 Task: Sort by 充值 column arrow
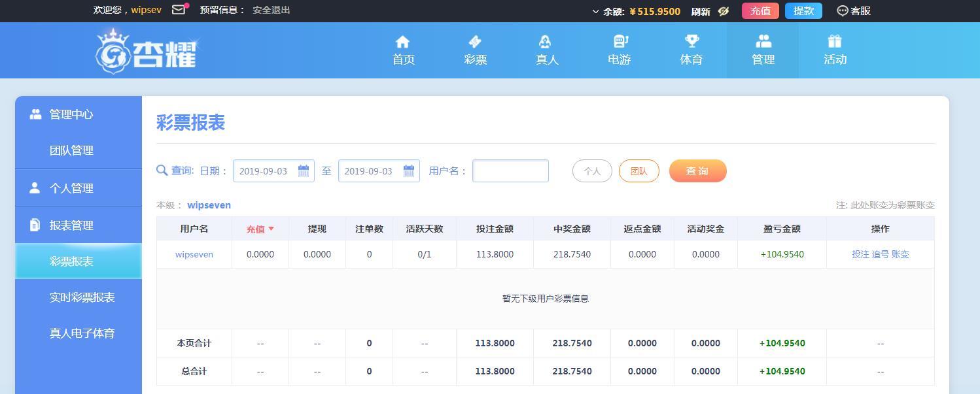point(271,229)
